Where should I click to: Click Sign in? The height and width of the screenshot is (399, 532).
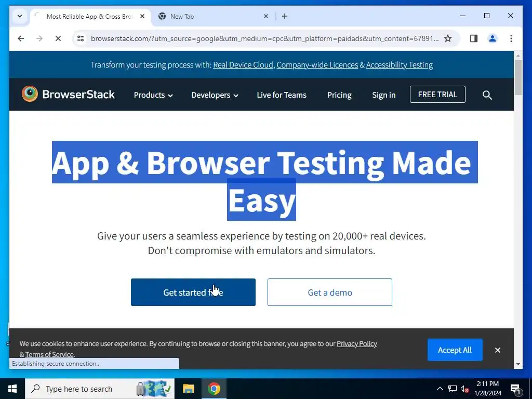pos(383,95)
